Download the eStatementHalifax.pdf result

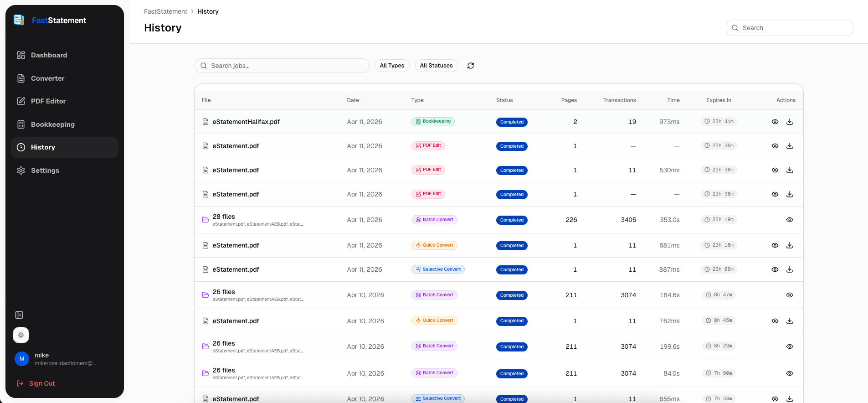(x=790, y=122)
